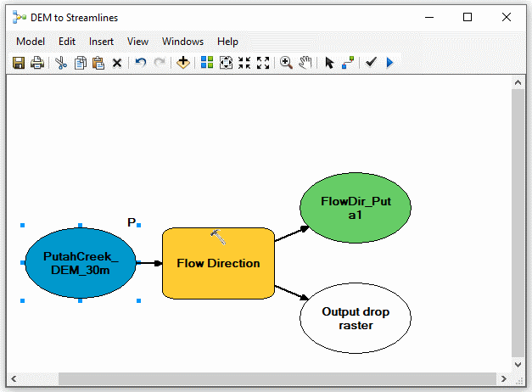Screen dimensions: 532x392
Task: Select the Output drop raster oval
Action: (x=356, y=318)
